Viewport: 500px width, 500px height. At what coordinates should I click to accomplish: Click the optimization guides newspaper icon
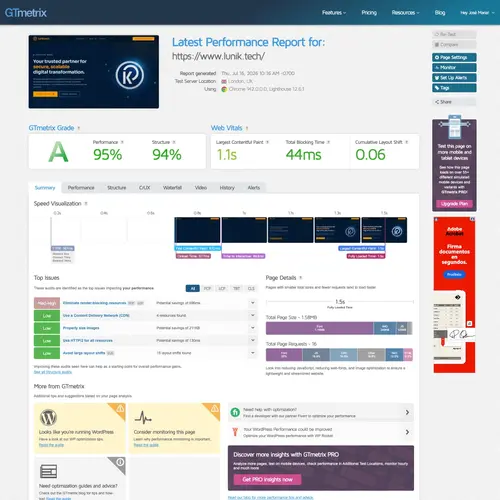(48, 471)
